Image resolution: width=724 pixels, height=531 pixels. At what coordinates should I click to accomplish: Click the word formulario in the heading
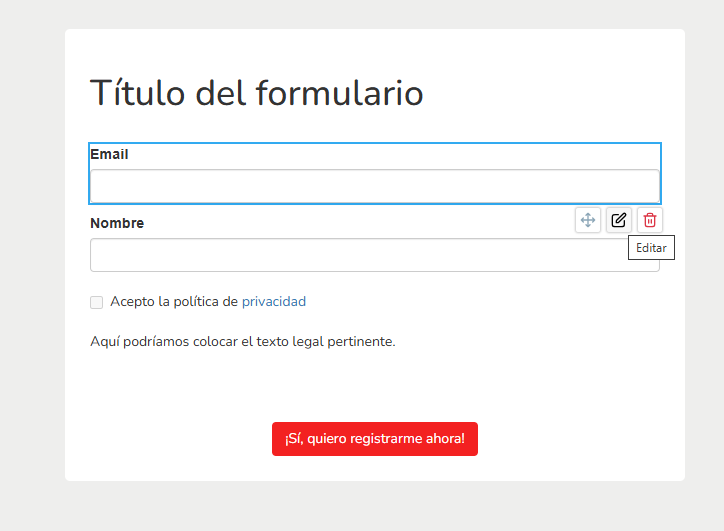[339, 93]
